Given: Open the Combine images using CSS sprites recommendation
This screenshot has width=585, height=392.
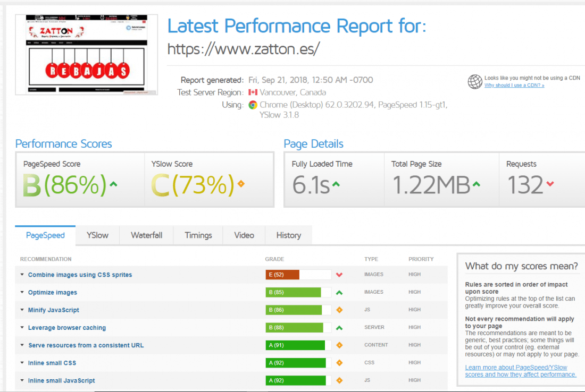Looking at the screenshot, I should [80, 275].
